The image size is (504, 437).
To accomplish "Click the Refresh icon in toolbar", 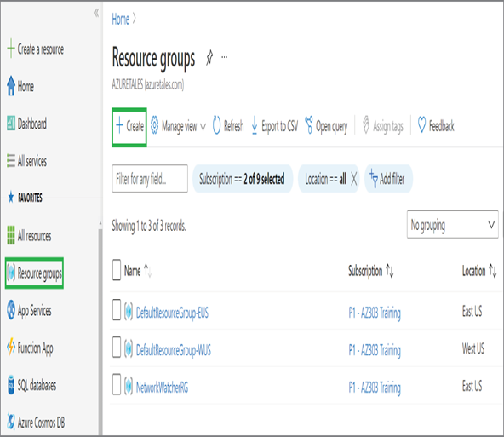I will (x=216, y=125).
